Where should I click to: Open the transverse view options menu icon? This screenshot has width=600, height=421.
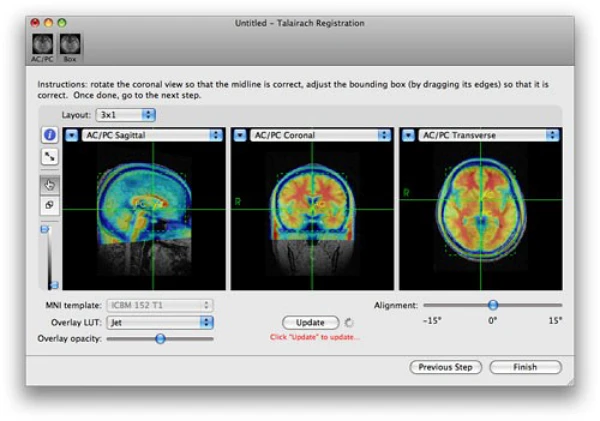coord(407,135)
